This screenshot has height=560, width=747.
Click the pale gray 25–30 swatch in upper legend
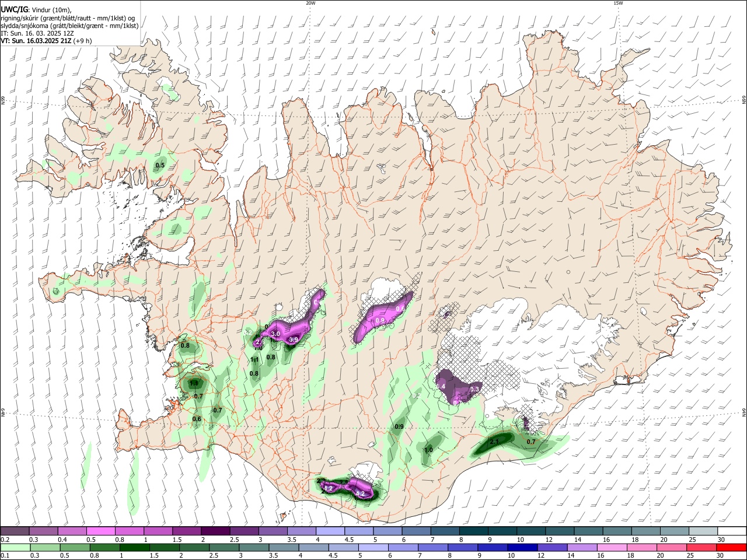point(704,531)
